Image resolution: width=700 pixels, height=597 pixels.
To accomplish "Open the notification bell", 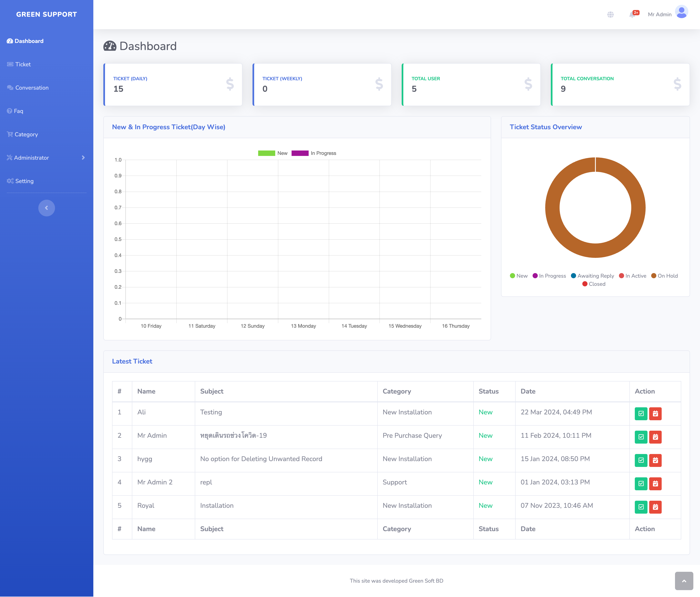I will [632, 15].
